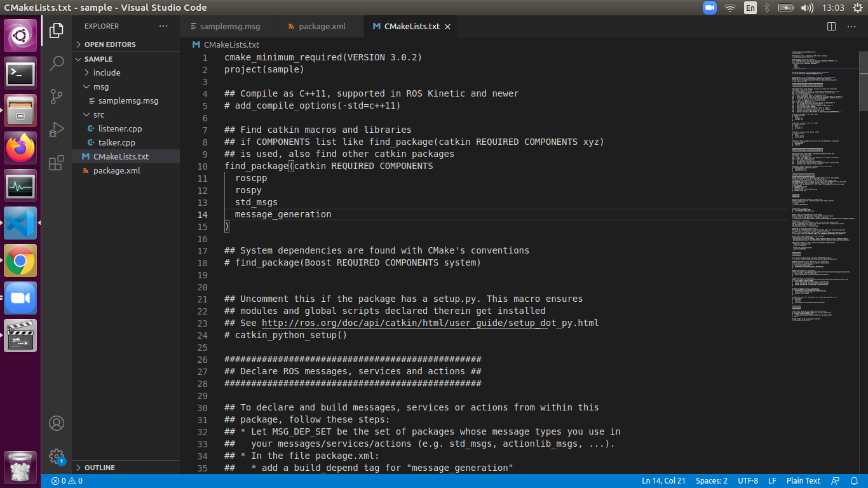The height and width of the screenshot is (488, 868).
Task: Open the Accounts icon in activity bar
Action: pyautogui.click(x=57, y=423)
